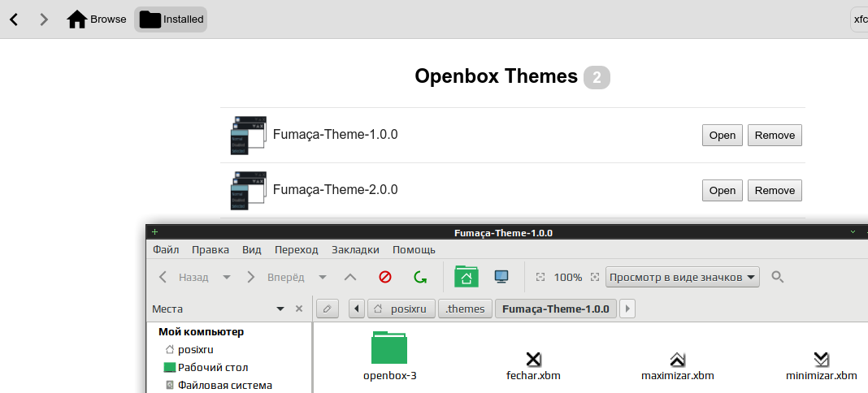Go up to the parent folder
Image resolution: width=868 pixels, height=393 pixels.
coord(350,277)
